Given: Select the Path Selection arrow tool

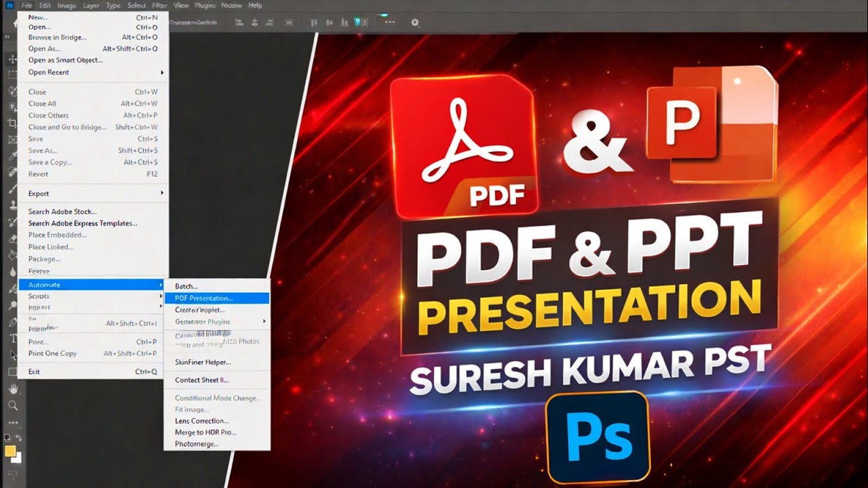Looking at the screenshot, I should coord(13,355).
